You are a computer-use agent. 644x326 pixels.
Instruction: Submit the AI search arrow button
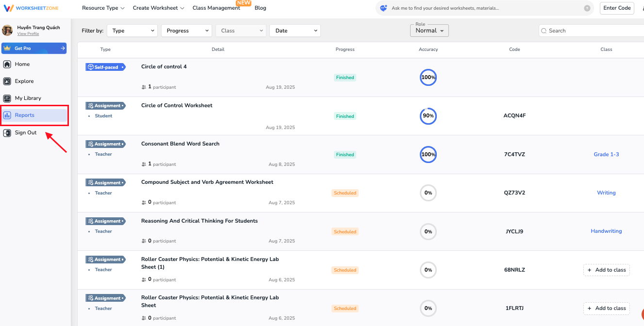[x=587, y=8]
